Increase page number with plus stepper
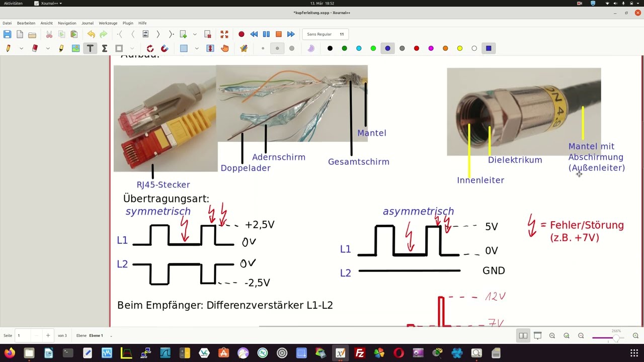 (x=48, y=335)
